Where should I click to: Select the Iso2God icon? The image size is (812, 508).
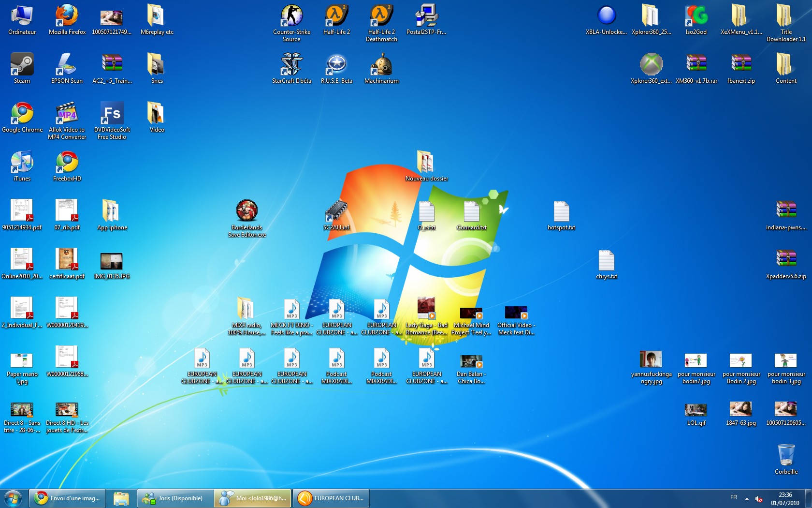[696, 20]
